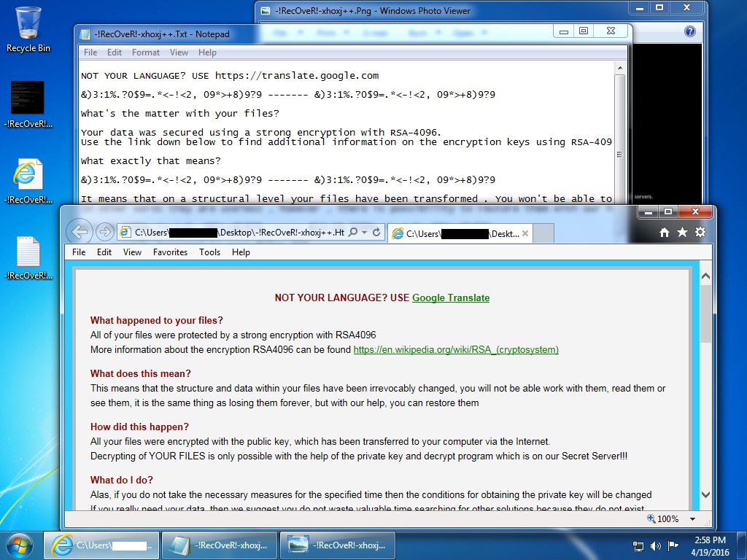The image size is (747, 560).
Task: Expand the address bar autocomplete dropdown arrow
Action: click(364, 233)
